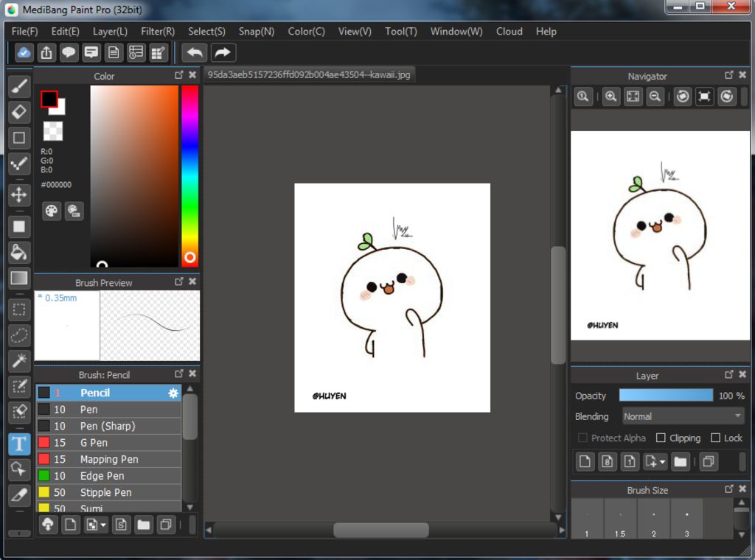This screenshot has width=755, height=560.
Task: Select the Pen (Sharp) brush
Action: (109, 426)
